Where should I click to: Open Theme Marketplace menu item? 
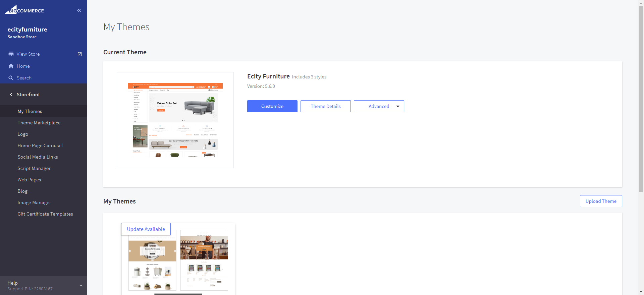(39, 123)
